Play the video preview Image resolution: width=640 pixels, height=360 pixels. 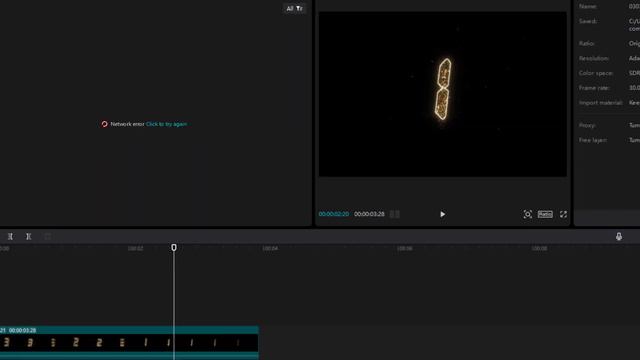click(442, 214)
